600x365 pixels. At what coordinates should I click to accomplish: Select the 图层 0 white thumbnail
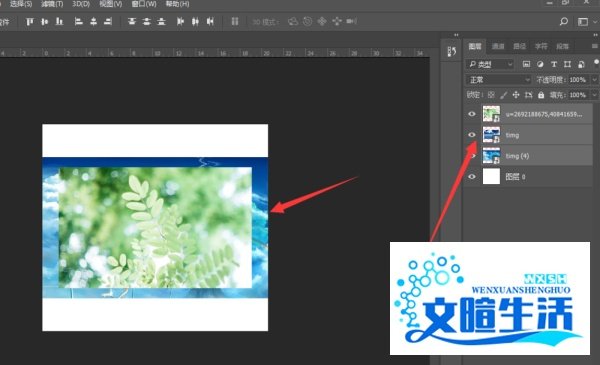pyautogui.click(x=491, y=177)
